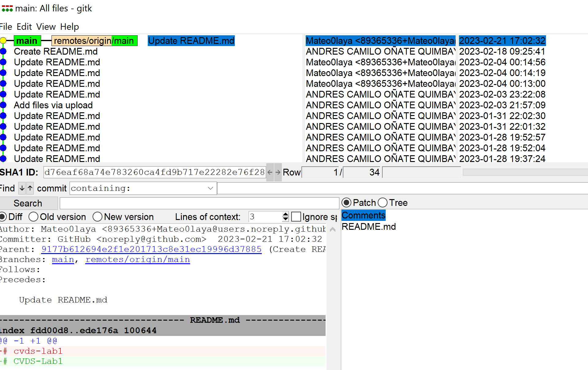Click inside the SHA1 ID input field
The image size is (588, 370).
153,172
